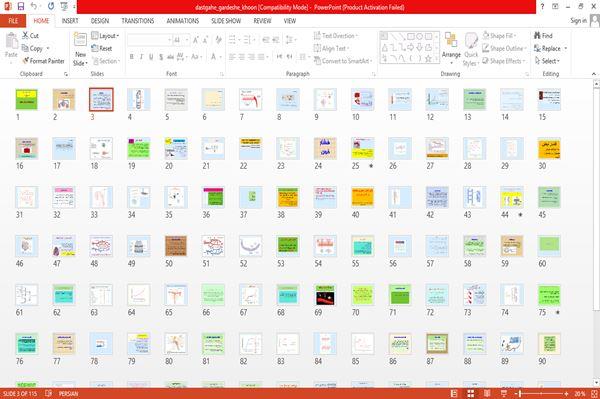The image size is (600, 399).
Task: Decrease font size with the smaller A icon
Action: [205, 40]
